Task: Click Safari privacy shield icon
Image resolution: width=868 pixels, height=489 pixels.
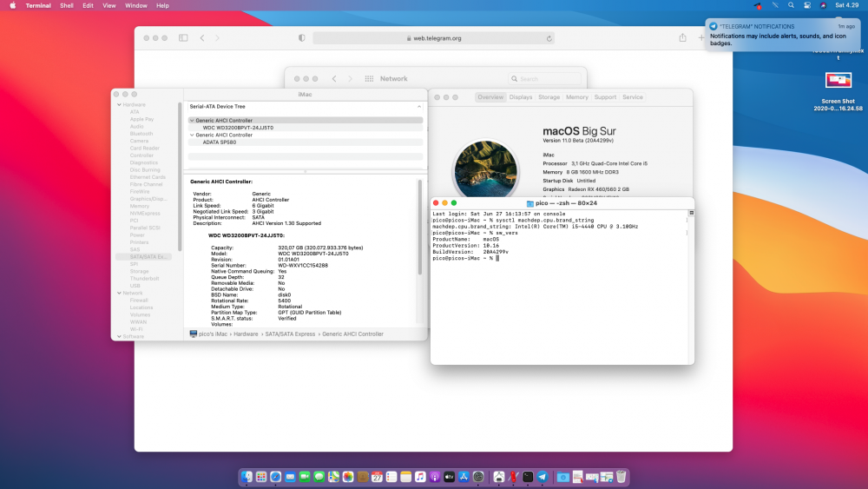Action: pyautogui.click(x=302, y=37)
